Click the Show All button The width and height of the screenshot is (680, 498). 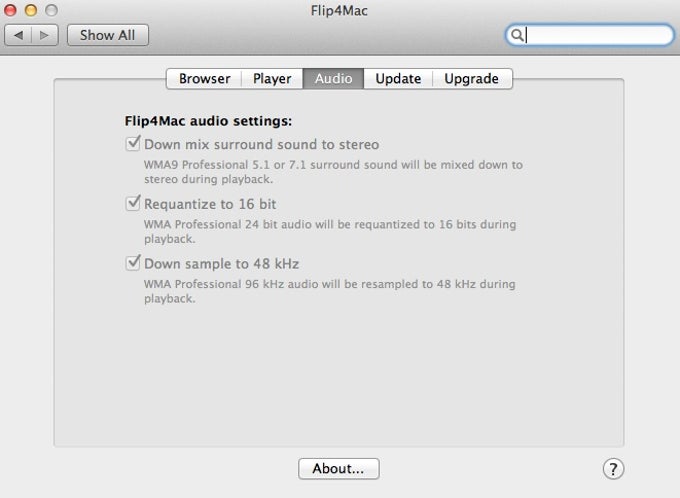click(x=108, y=35)
